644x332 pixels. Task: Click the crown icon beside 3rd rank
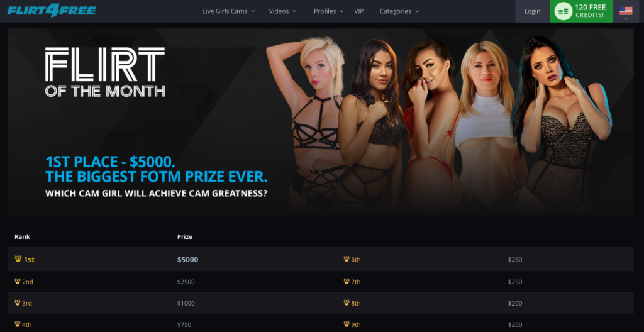(18, 303)
